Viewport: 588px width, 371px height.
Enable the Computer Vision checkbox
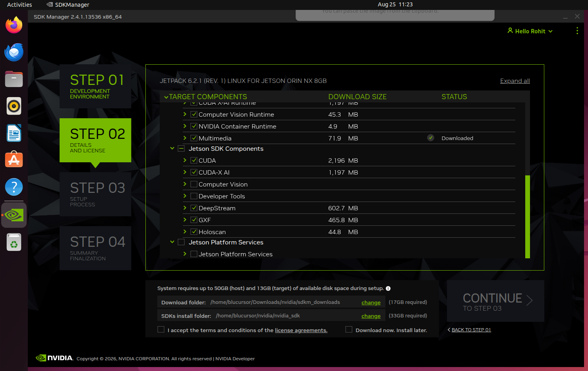[194, 184]
